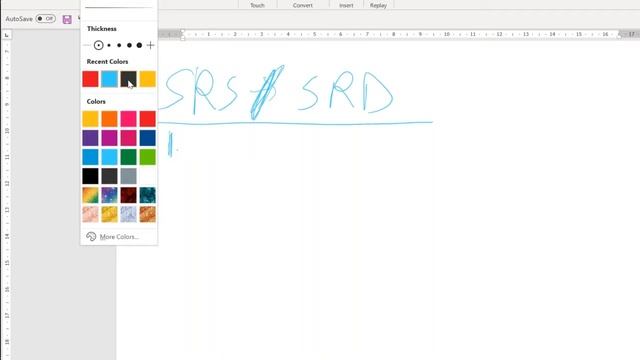
Task: Pick yellow from Recent Colors
Action: click(147, 79)
